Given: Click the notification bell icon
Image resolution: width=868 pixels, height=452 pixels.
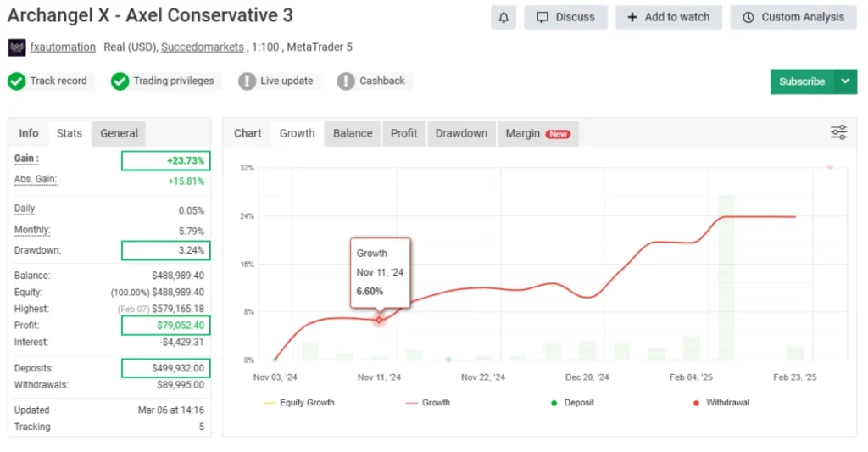Looking at the screenshot, I should (x=504, y=17).
